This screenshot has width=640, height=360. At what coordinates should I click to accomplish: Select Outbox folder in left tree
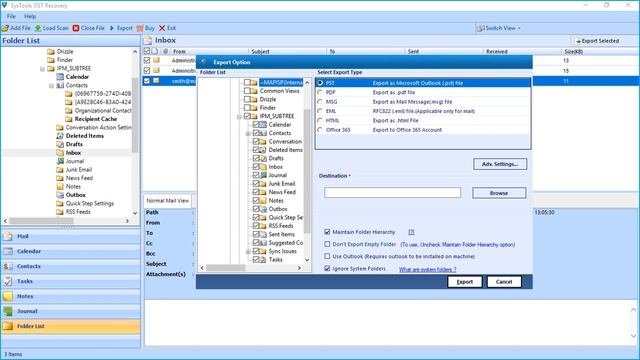[76, 195]
